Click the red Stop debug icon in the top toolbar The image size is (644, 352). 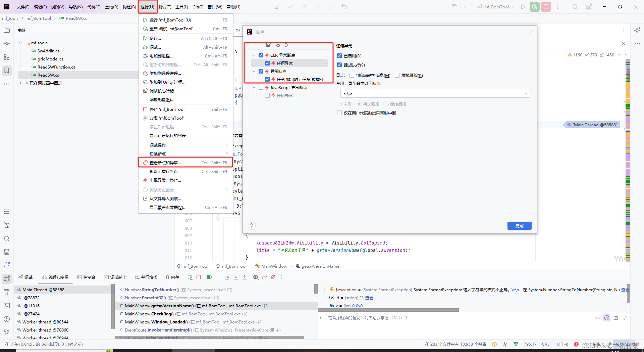pyautogui.click(x=546, y=7)
